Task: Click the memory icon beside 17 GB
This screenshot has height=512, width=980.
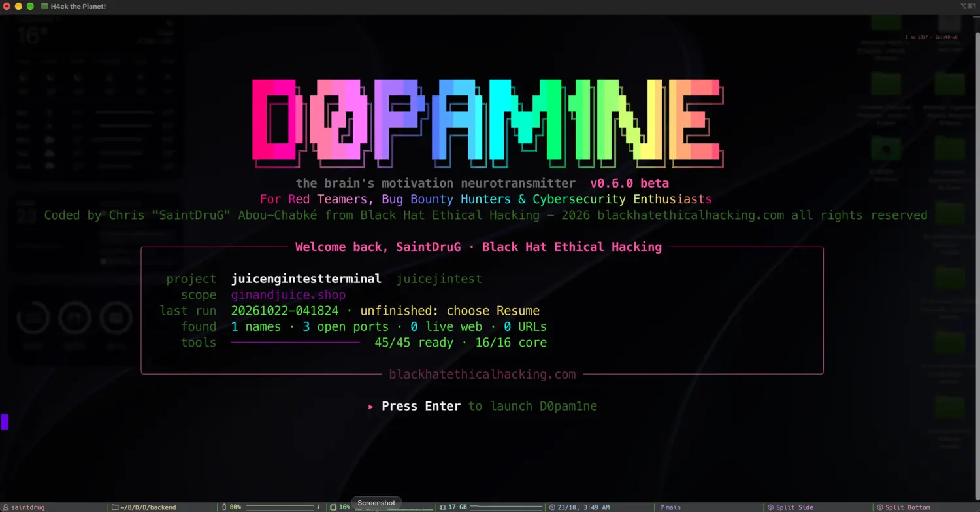Action: pyautogui.click(x=443, y=507)
